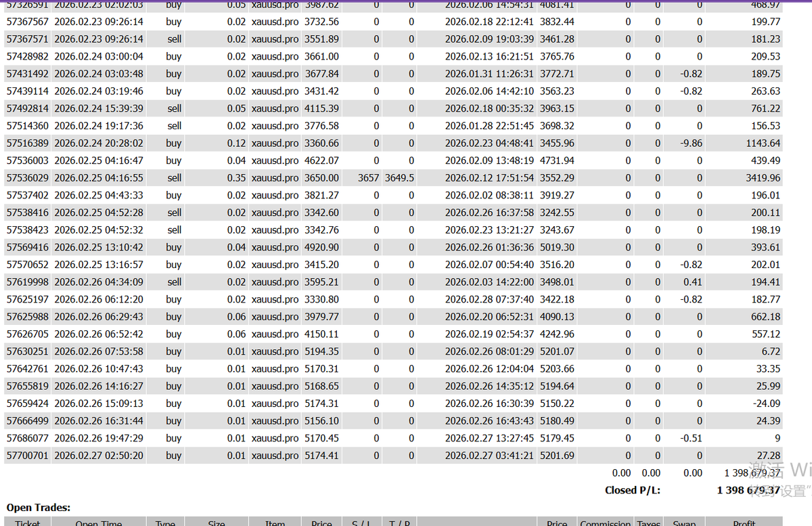The image size is (812, 526).
Task: Click ticket number 57516389
Action: tap(27, 144)
